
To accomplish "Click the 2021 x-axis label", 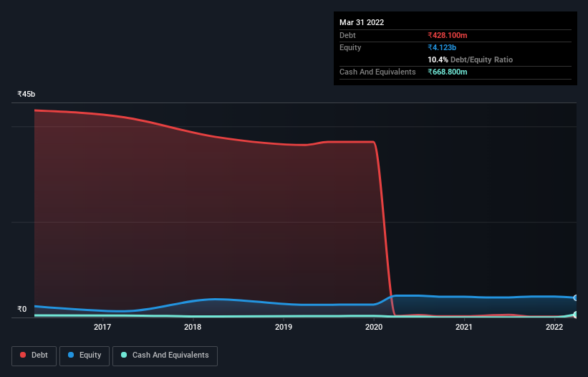I will (464, 327).
